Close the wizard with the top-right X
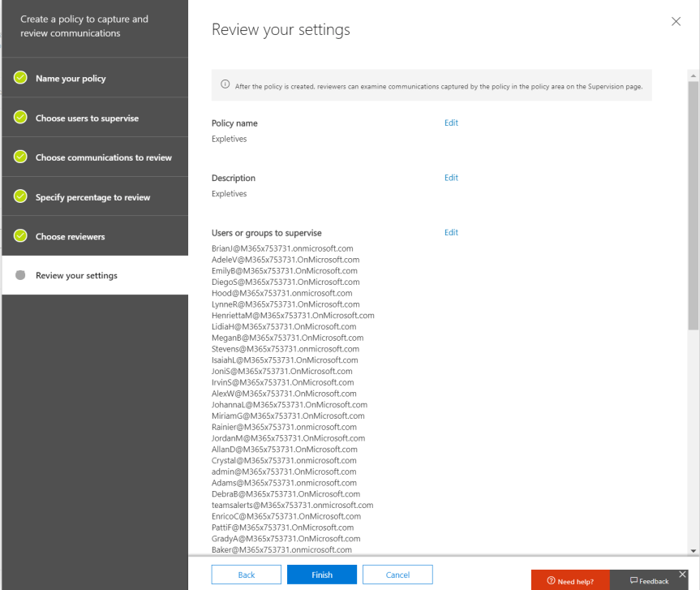Viewport: 700px width, 590px height. click(676, 21)
